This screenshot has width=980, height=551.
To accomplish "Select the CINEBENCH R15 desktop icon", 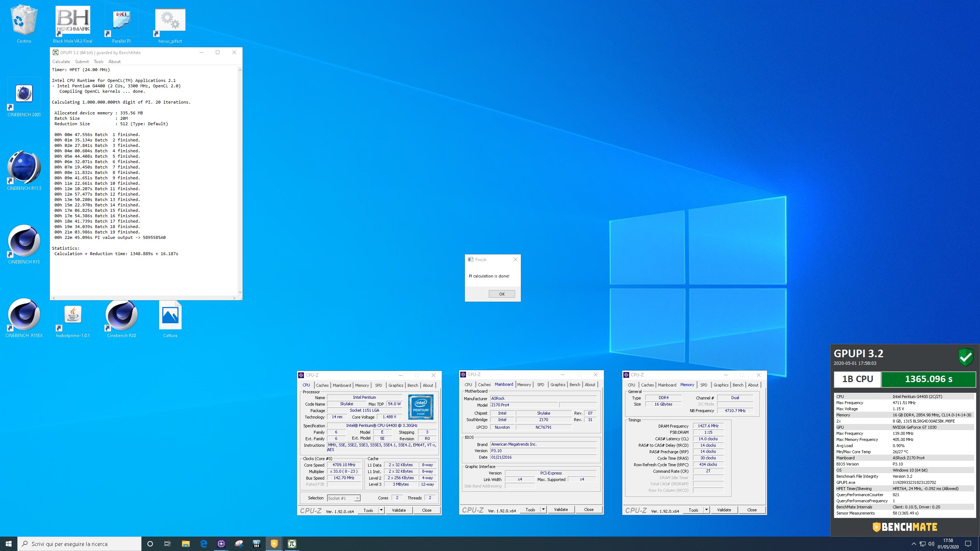I will (24, 245).
